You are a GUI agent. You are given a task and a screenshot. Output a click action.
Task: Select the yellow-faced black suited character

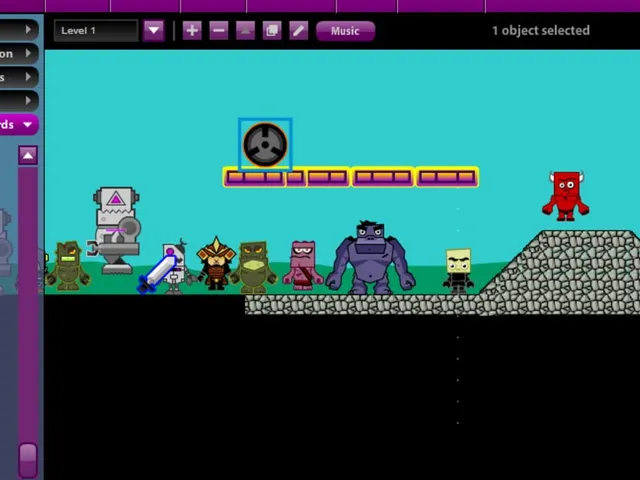[x=458, y=271]
